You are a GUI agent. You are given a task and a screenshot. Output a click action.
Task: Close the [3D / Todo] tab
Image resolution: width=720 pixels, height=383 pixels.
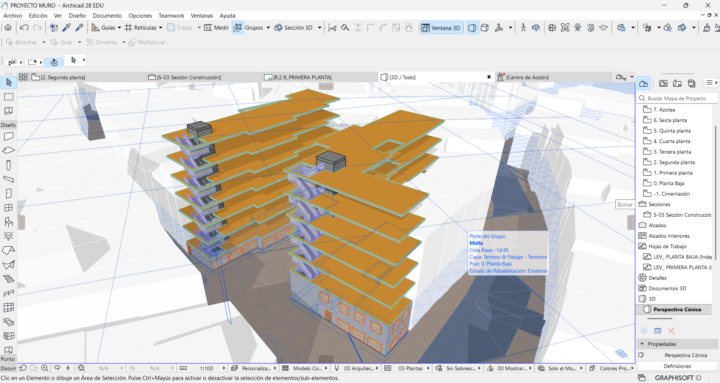pos(489,77)
